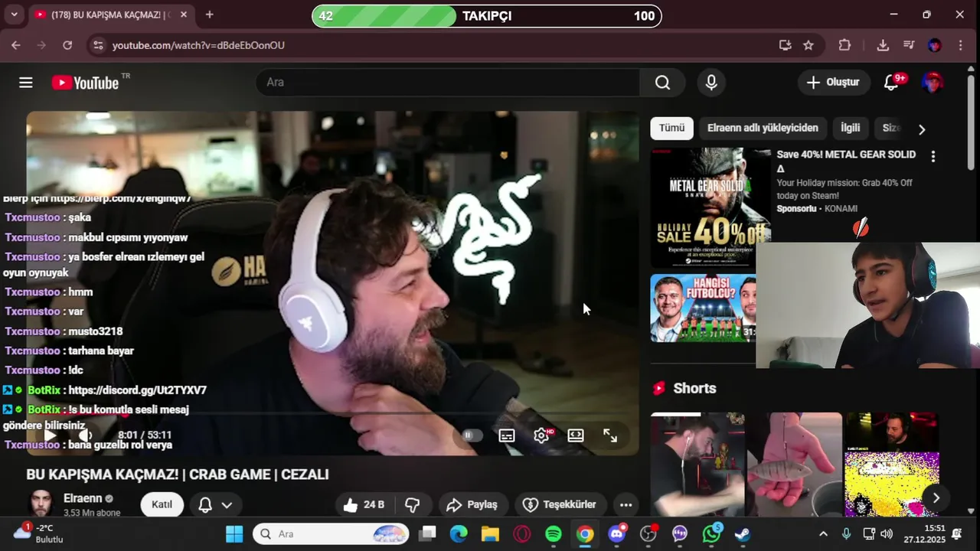Open the Hangisi Futbolcu video thumbnail

(x=703, y=308)
